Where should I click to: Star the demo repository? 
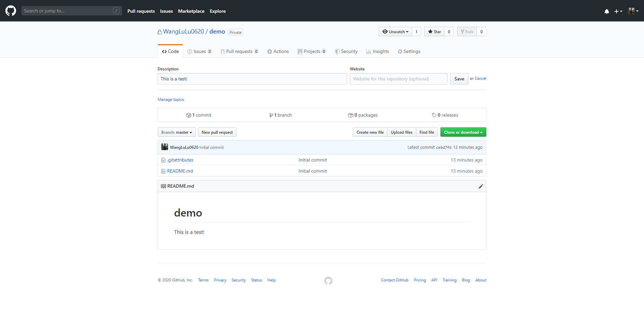434,32
